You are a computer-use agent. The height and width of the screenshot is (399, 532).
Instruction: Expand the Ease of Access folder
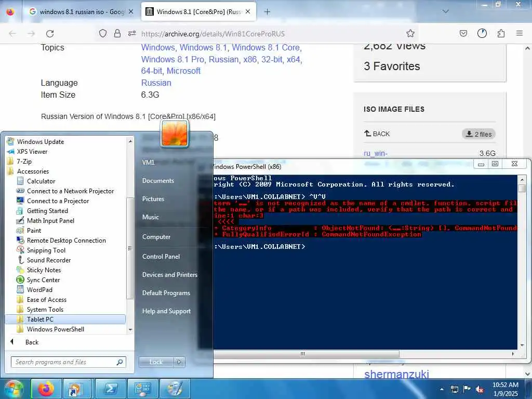tap(46, 300)
